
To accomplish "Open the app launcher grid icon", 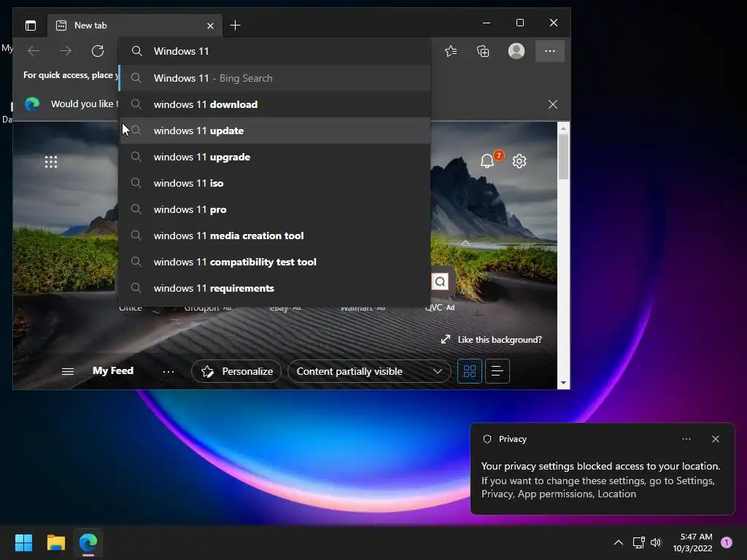I will [x=51, y=162].
